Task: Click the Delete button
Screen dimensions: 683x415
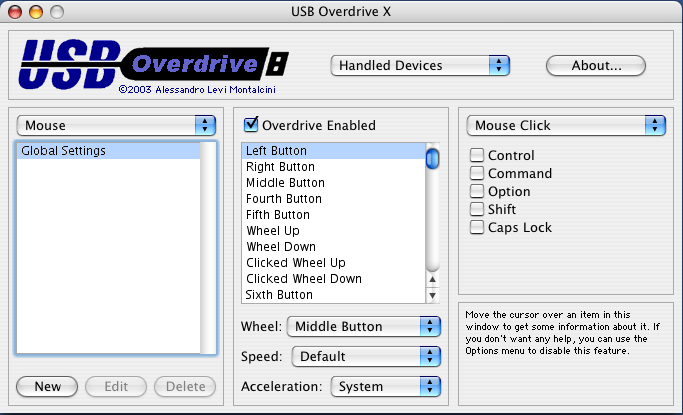Action: 185,387
